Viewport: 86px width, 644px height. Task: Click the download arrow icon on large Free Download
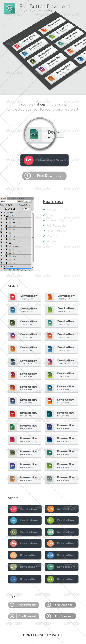click(28, 175)
